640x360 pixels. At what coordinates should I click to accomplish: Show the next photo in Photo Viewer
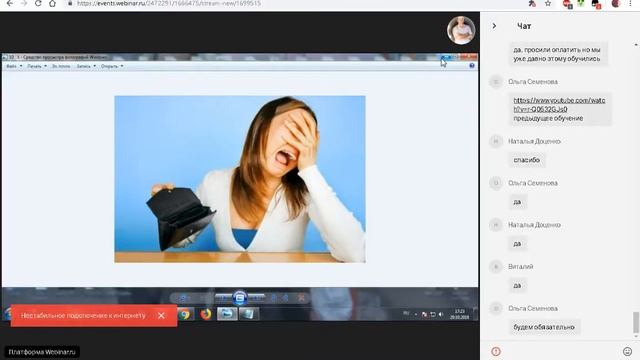[257, 298]
